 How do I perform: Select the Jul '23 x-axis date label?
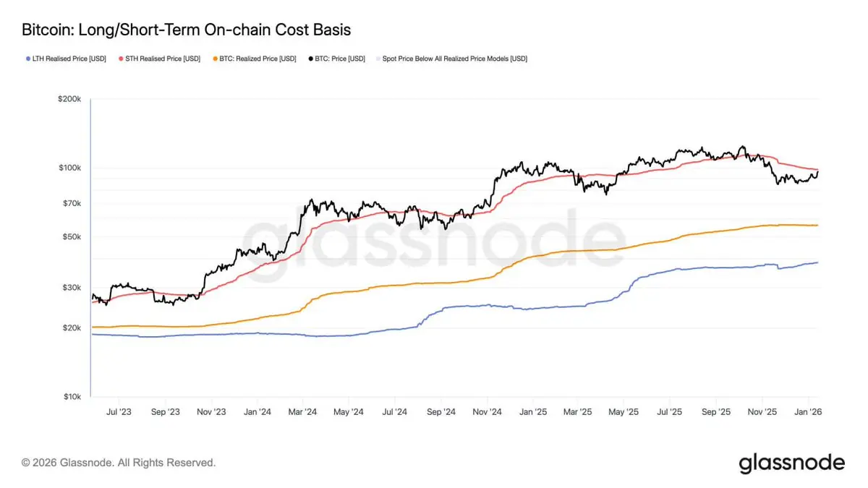(x=119, y=411)
